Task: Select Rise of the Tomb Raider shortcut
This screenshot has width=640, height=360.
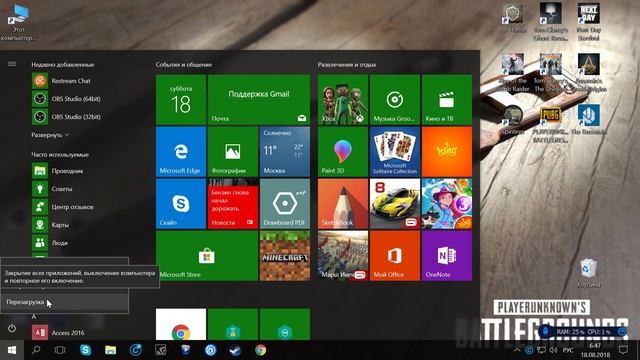Action: coord(513,73)
